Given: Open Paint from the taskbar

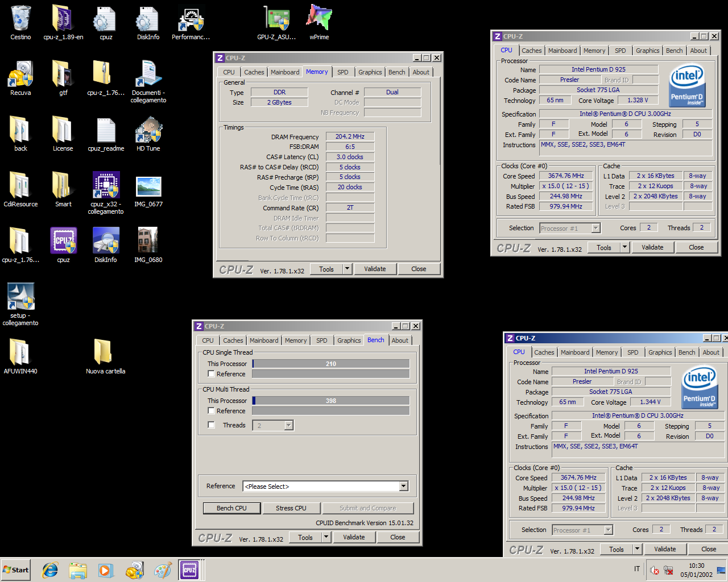Looking at the screenshot, I should (163, 569).
